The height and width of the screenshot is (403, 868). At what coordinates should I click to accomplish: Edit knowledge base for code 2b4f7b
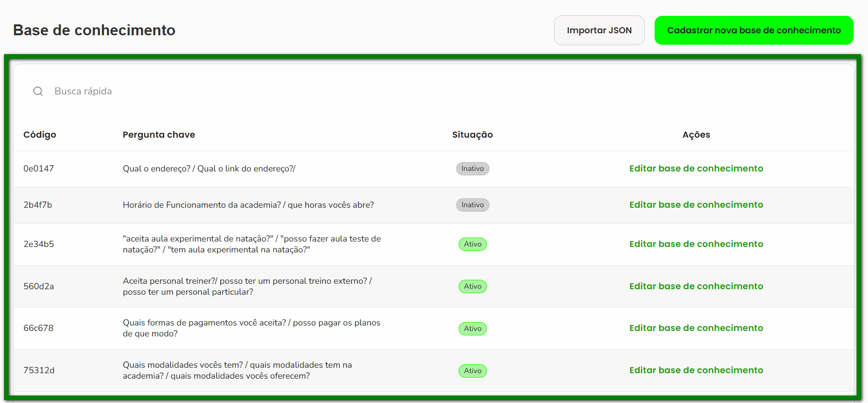point(696,205)
